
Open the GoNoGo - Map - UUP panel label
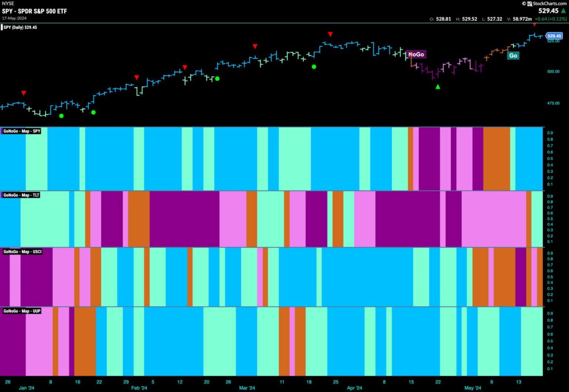click(x=22, y=310)
